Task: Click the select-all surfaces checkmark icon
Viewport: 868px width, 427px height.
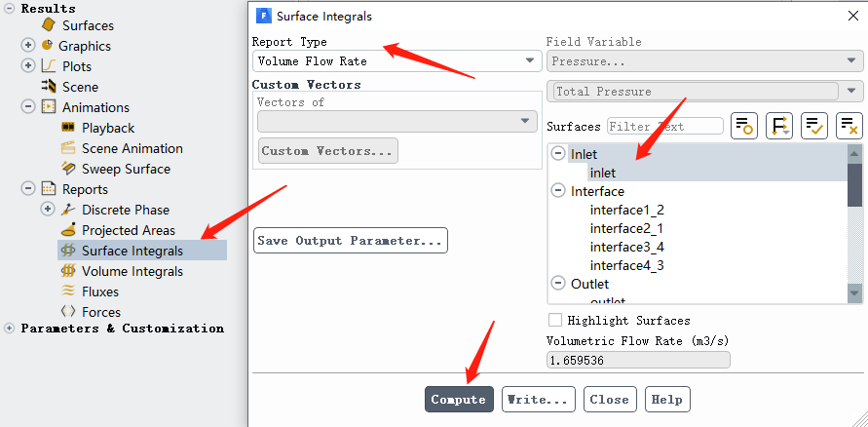Action: 814,126
